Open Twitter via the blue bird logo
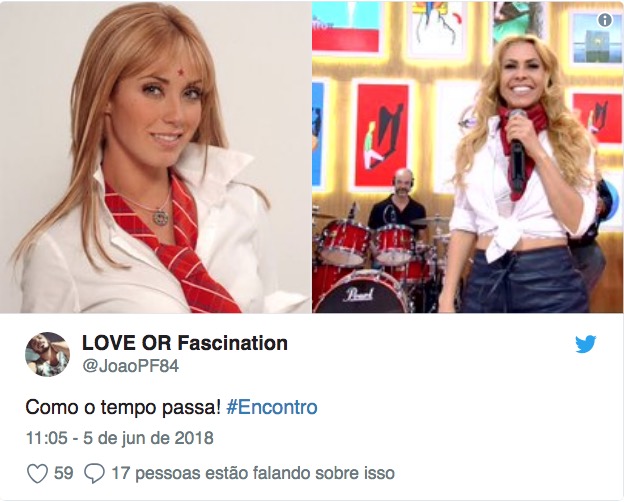 585,344
